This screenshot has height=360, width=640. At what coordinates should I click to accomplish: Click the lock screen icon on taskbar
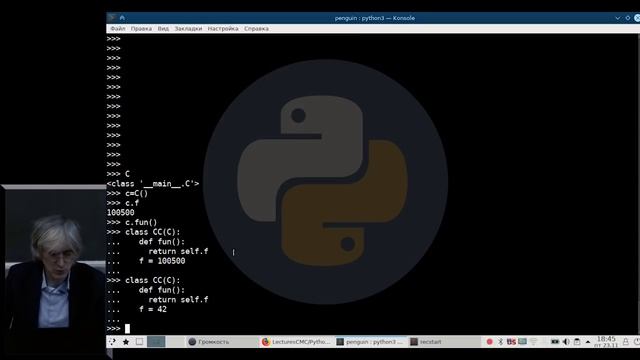click(x=626, y=342)
